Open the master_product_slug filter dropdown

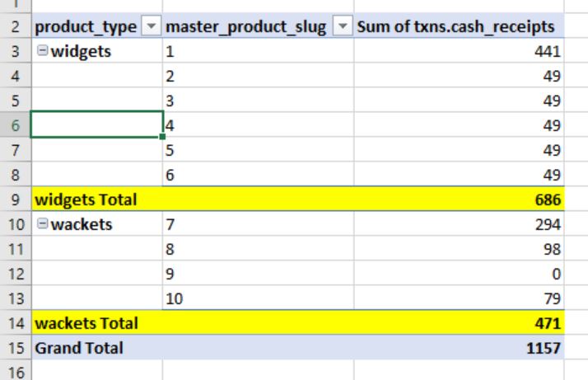click(x=343, y=26)
